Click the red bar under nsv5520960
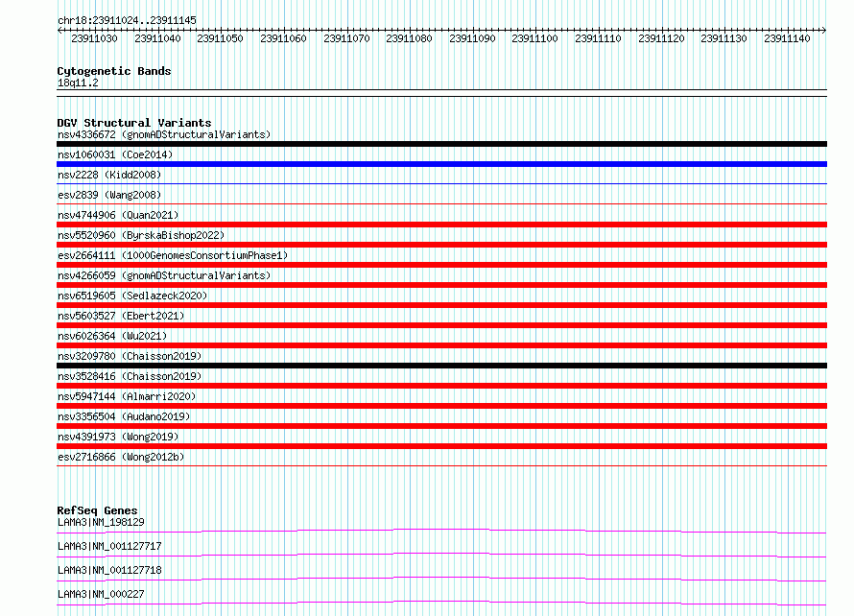Image resolution: width=854 pixels, height=616 pixels. point(441,245)
